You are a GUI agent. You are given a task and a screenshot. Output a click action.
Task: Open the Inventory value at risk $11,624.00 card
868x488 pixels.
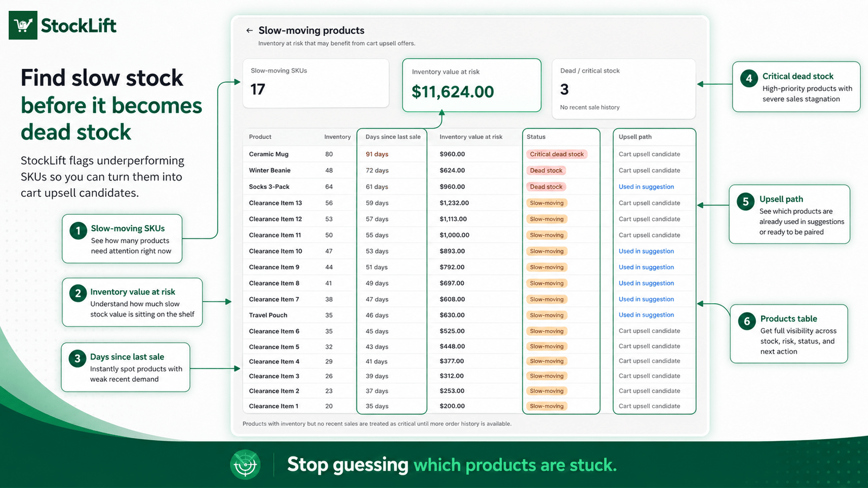click(472, 85)
